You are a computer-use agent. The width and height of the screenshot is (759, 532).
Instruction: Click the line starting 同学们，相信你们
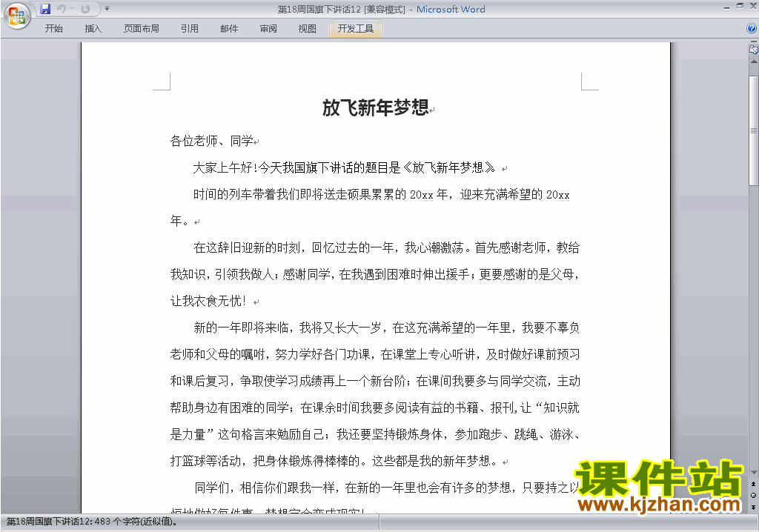[x=386, y=488]
